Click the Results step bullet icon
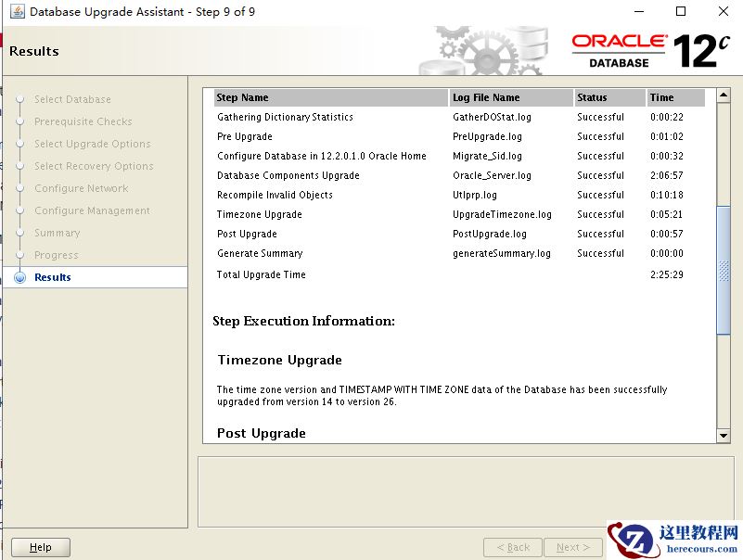The width and height of the screenshot is (743, 560). pos(19,277)
